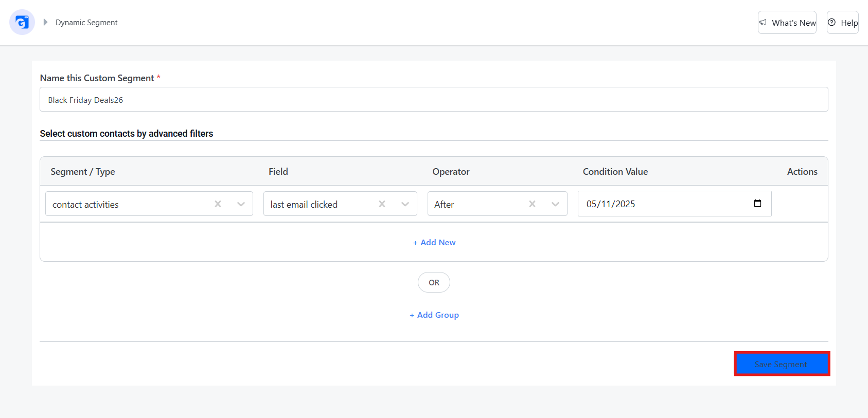The height and width of the screenshot is (418, 868).
Task: Add a new filter group
Action: [x=434, y=315]
